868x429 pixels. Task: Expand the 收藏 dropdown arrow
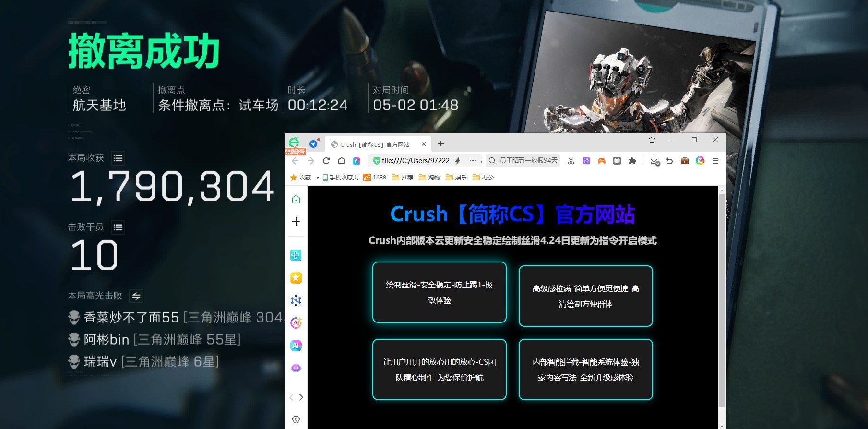tap(317, 178)
